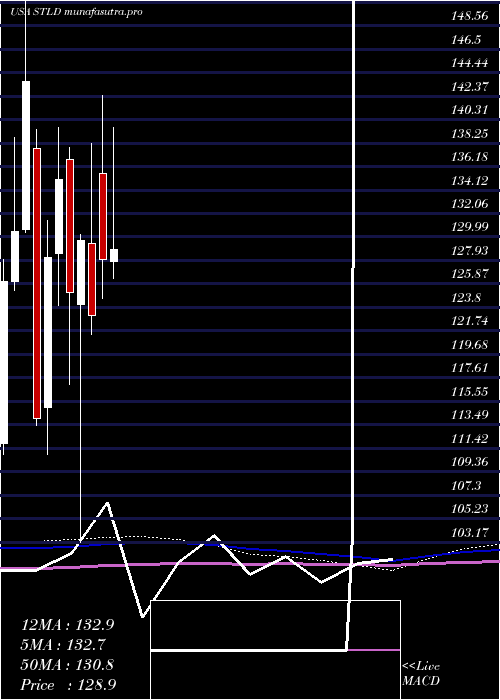This screenshot has height=700, width=500.
Task: Click the 146.5 price axis label
Action: click(466, 40)
